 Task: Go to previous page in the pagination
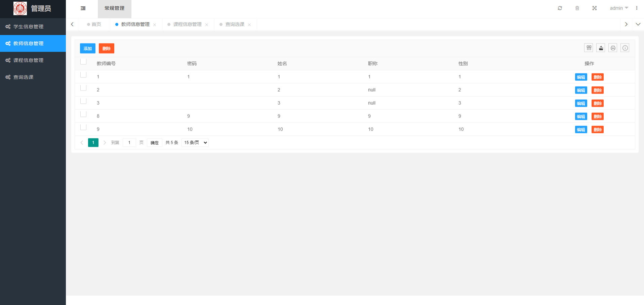(x=82, y=143)
